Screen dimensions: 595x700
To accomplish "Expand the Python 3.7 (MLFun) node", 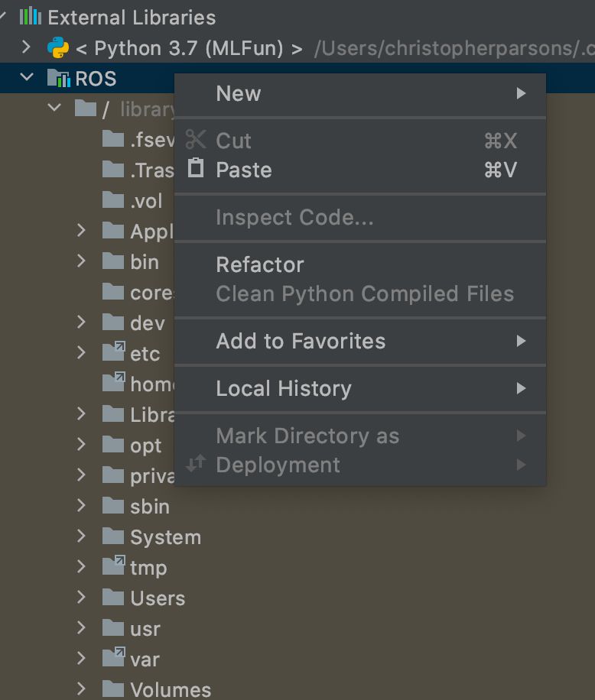I will pyautogui.click(x=28, y=48).
